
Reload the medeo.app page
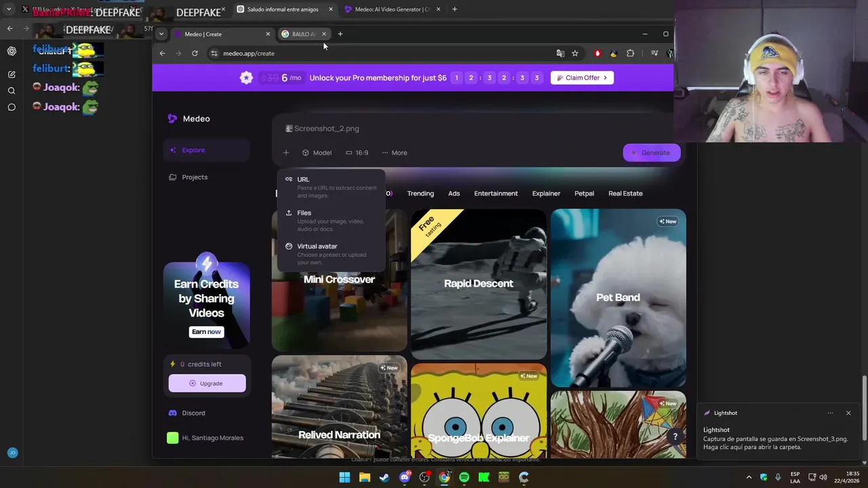195,54
